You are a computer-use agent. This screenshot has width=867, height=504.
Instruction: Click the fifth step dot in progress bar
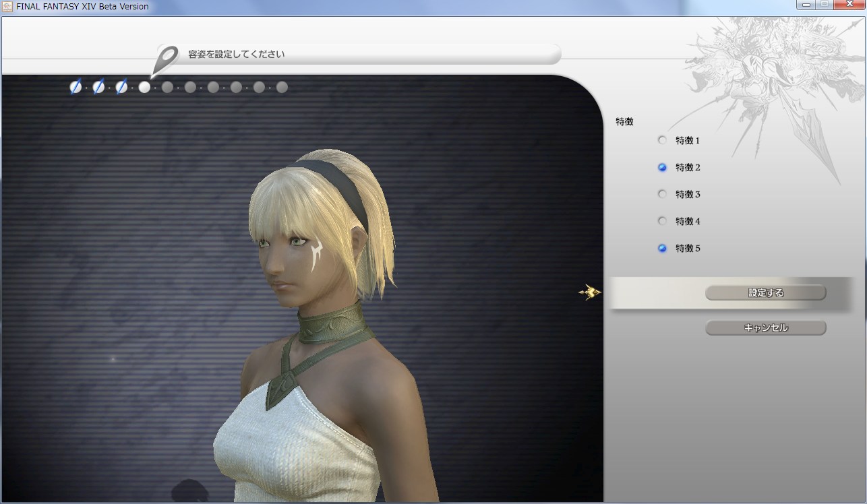(167, 87)
